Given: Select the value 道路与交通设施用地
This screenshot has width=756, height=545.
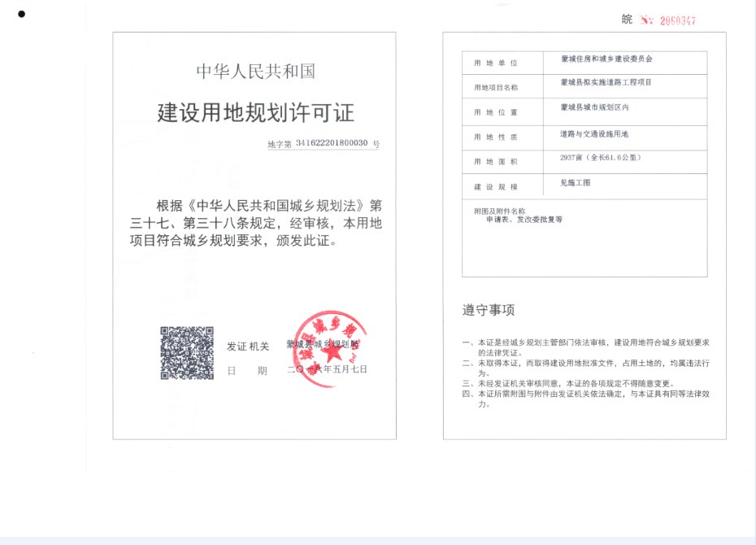Looking at the screenshot, I should click(x=594, y=134).
